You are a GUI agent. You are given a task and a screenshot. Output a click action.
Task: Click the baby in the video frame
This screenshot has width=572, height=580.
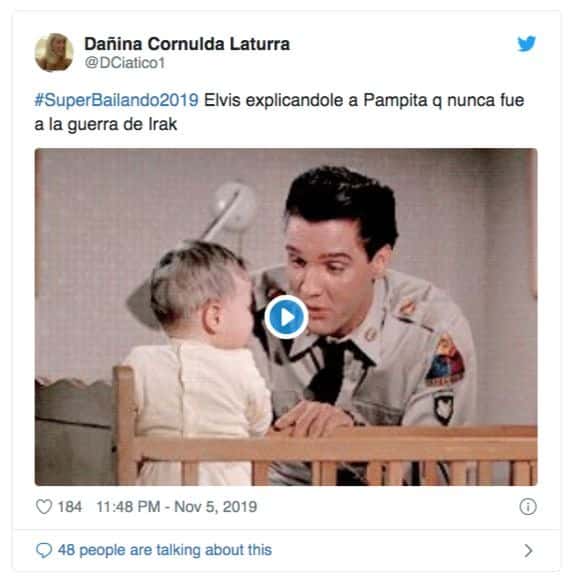[x=196, y=351]
